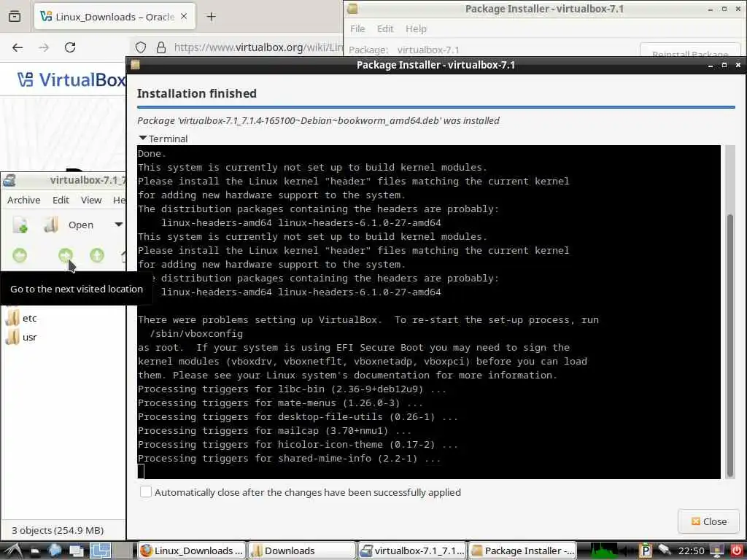Open the recent archives dropdown arrow next to Open
747x560 pixels.
point(118,225)
